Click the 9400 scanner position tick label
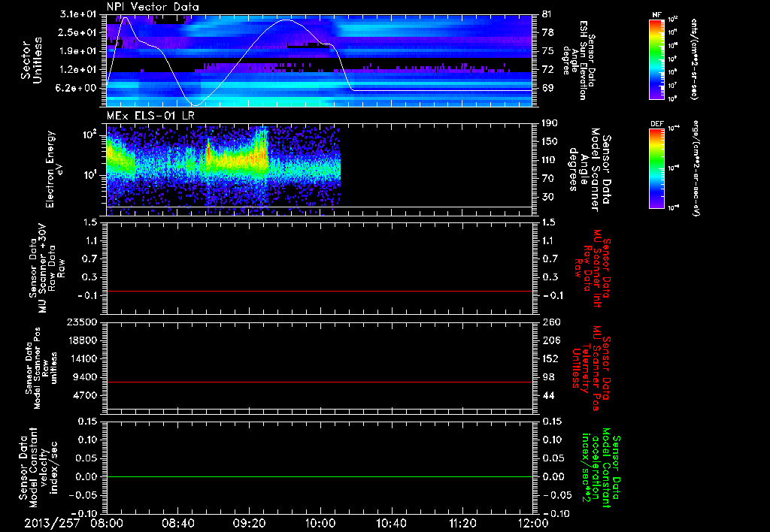 tap(86, 377)
